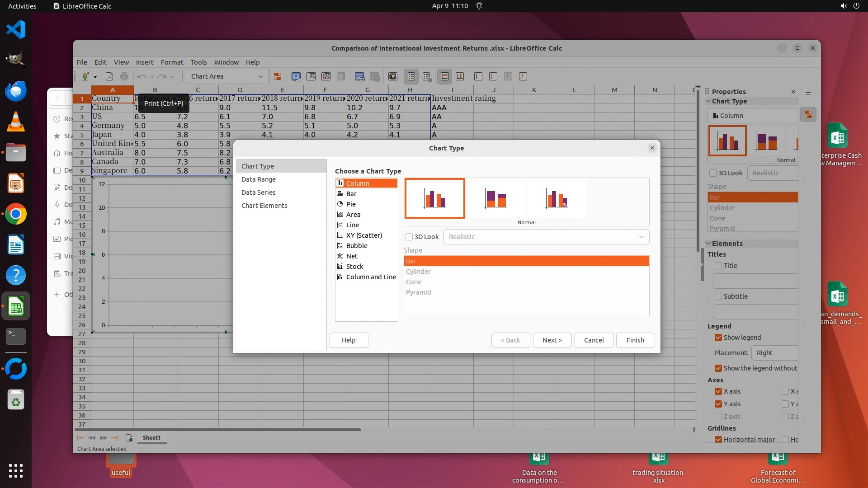
Task: Uncheck Show legend in sidebar
Action: pos(718,338)
